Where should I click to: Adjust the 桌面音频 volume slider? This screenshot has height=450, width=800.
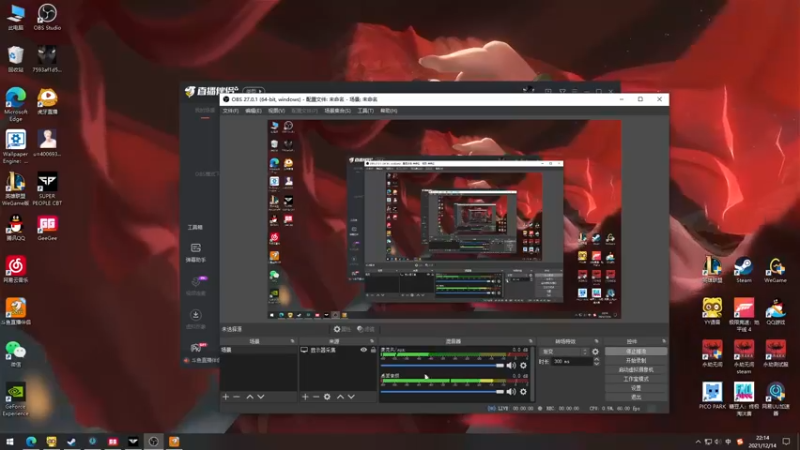click(442, 391)
